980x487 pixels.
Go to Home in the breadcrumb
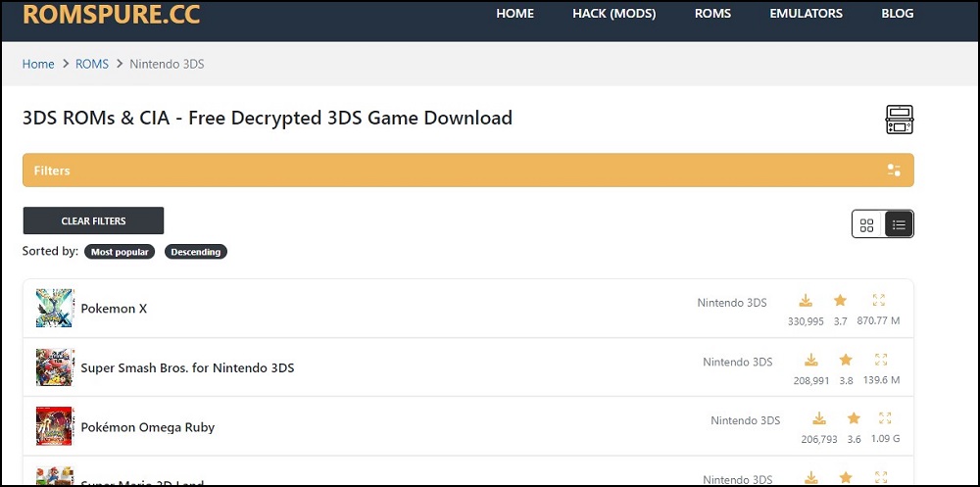pyautogui.click(x=38, y=64)
